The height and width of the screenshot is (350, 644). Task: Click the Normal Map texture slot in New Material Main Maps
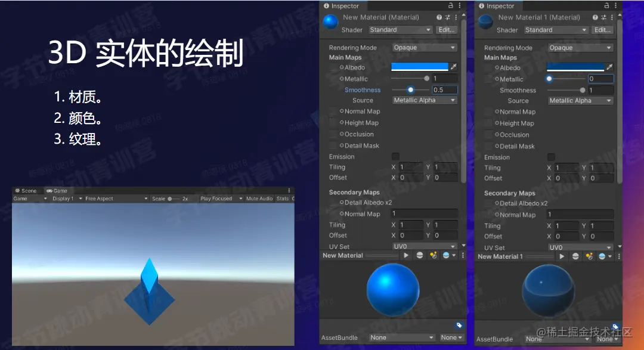click(333, 111)
